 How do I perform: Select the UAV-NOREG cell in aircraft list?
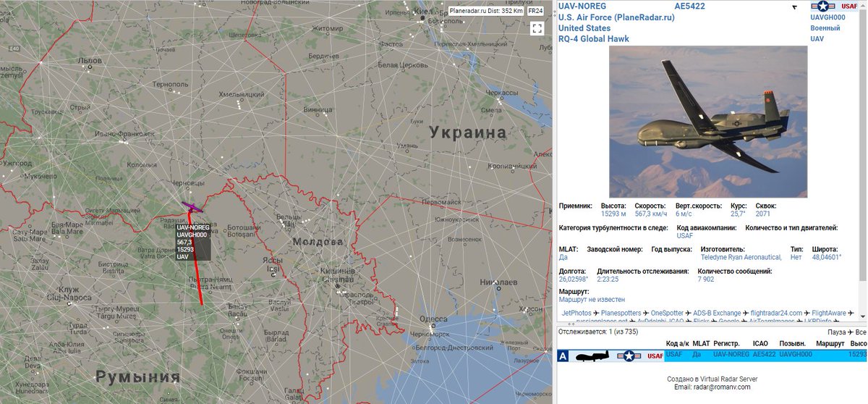pos(731,355)
